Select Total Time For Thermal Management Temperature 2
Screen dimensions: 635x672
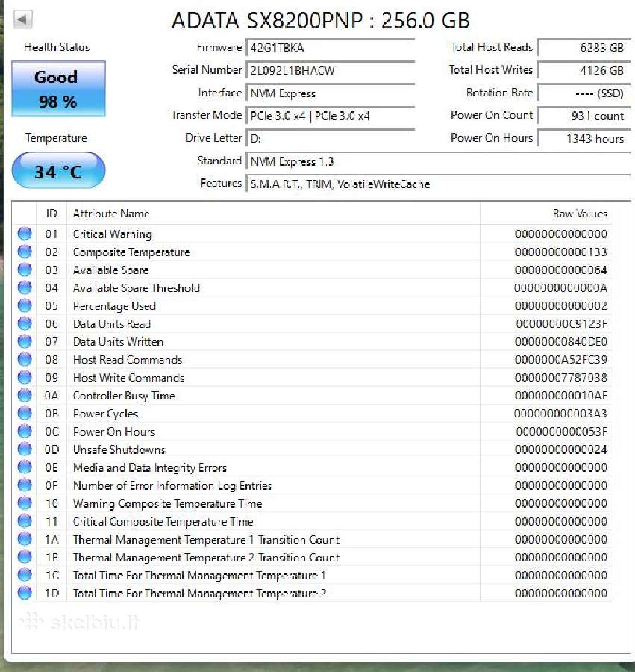pos(199,594)
